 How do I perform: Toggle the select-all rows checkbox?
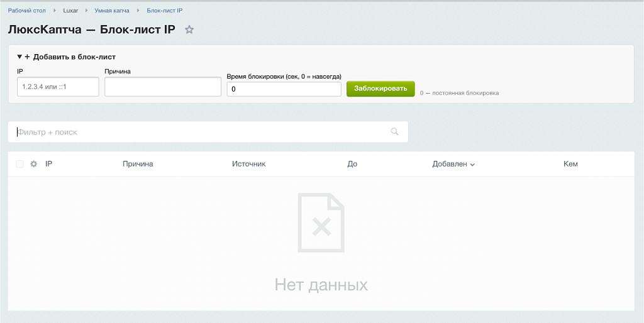click(19, 164)
